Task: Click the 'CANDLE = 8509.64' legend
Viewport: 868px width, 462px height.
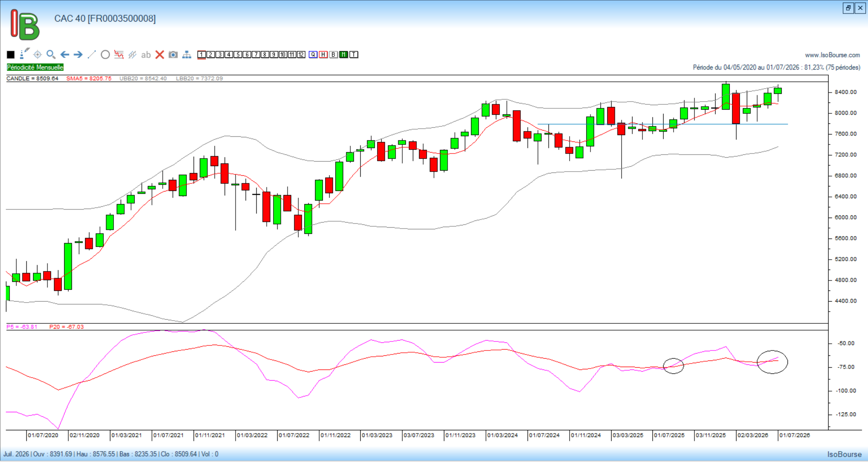Action: click(x=33, y=79)
